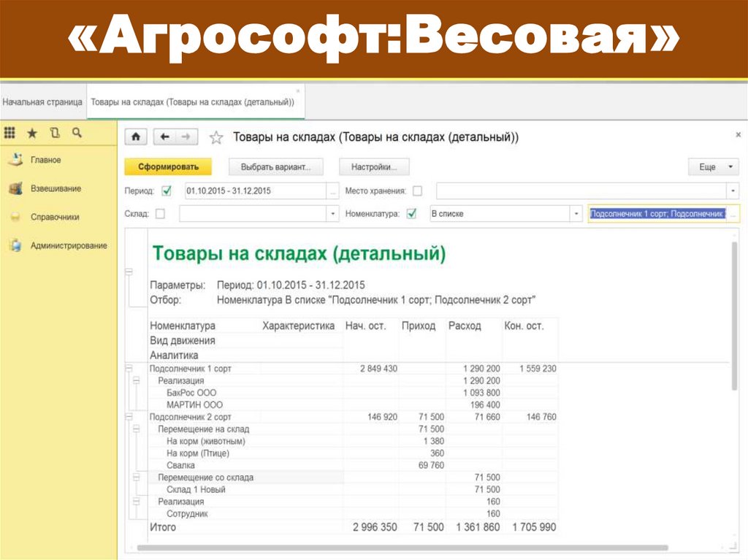Open the Склад dropdown list
This screenshot has height=560, width=748.
pyautogui.click(x=333, y=214)
